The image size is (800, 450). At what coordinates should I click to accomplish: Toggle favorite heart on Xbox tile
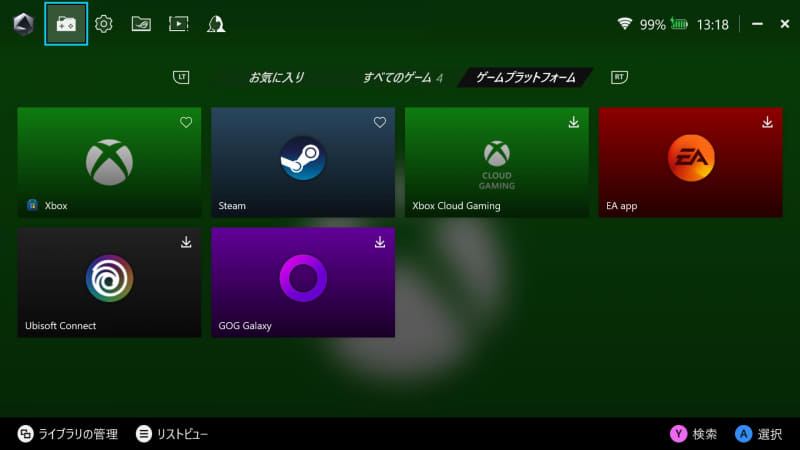coord(186,122)
